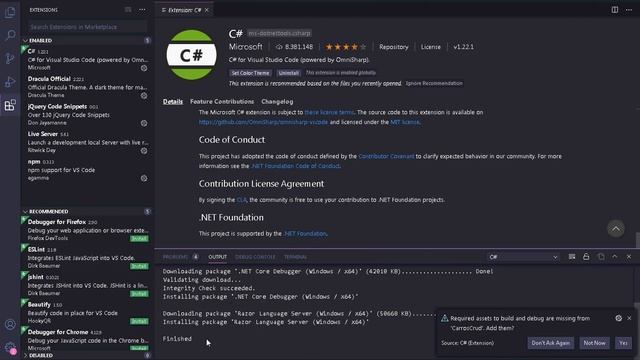Click the details page vertical scrollbar
The height and width of the screenshot is (360, 640).
point(637,240)
